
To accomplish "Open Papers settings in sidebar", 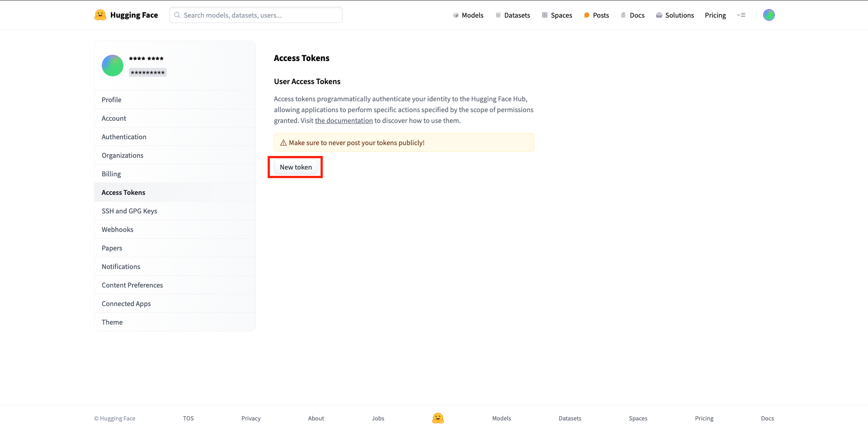I will (x=175, y=248).
